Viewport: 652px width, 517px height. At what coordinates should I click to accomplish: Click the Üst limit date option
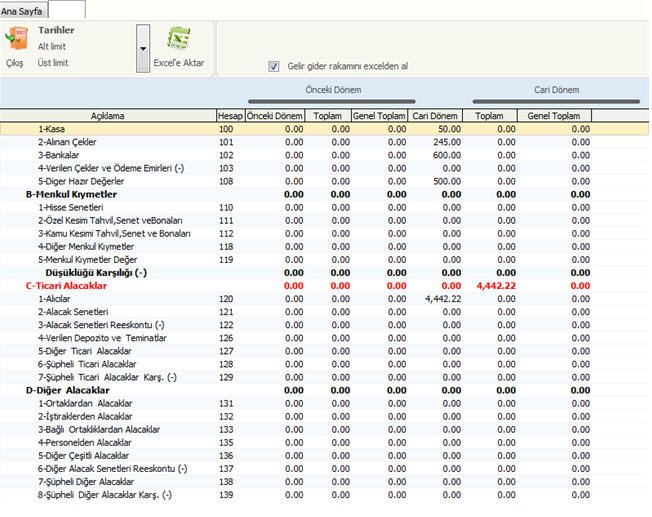(54, 62)
